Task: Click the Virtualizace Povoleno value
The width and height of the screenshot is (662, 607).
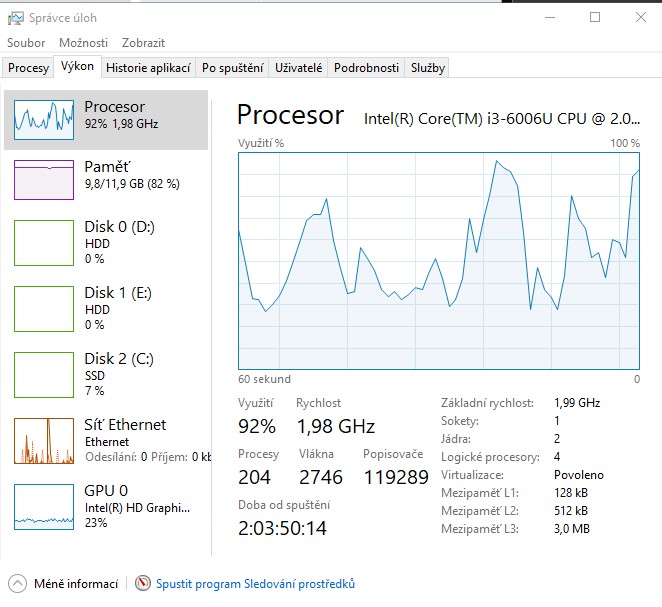Action: (x=578, y=475)
